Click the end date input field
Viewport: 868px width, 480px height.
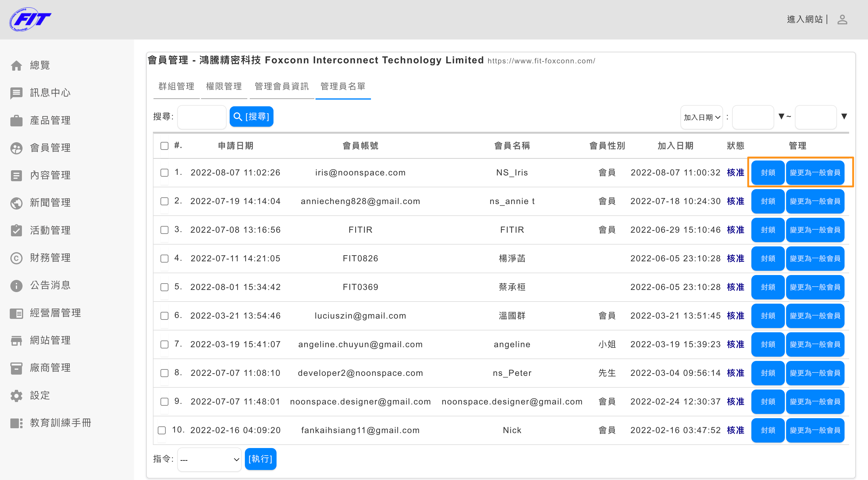coord(816,117)
